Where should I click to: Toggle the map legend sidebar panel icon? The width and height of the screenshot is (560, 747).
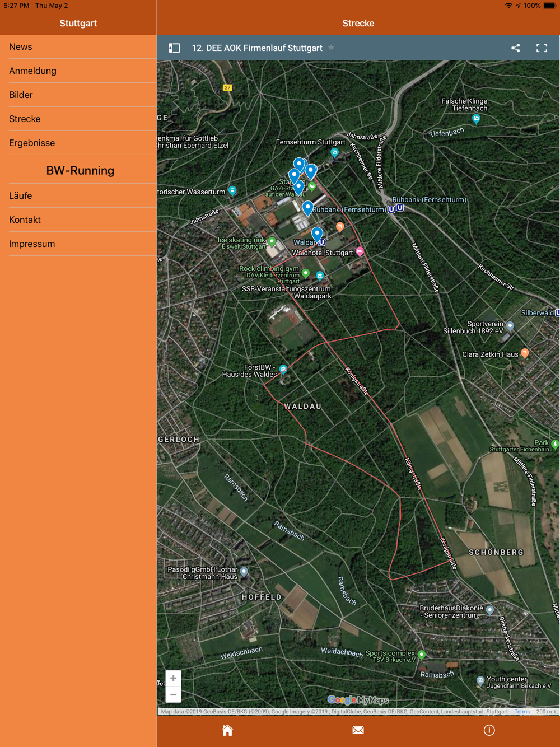pyautogui.click(x=174, y=48)
